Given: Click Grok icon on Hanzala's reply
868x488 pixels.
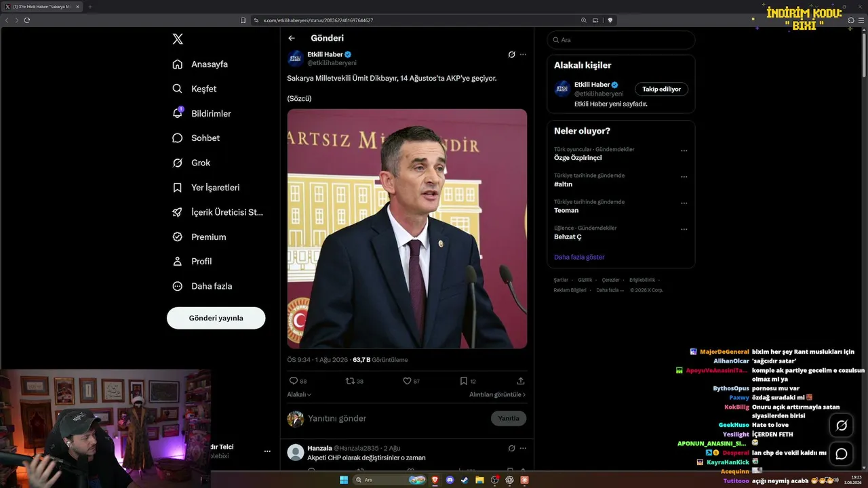Looking at the screenshot, I should [512, 448].
